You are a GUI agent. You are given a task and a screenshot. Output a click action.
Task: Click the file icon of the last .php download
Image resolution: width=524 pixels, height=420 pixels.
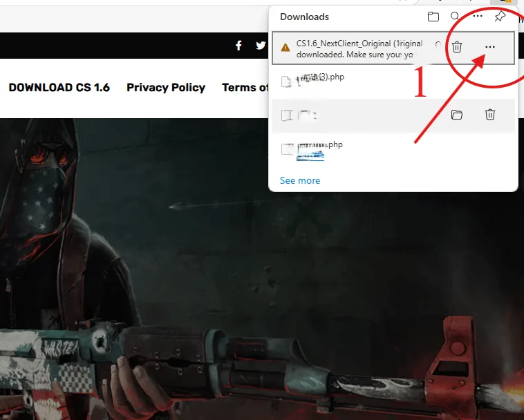(287, 149)
